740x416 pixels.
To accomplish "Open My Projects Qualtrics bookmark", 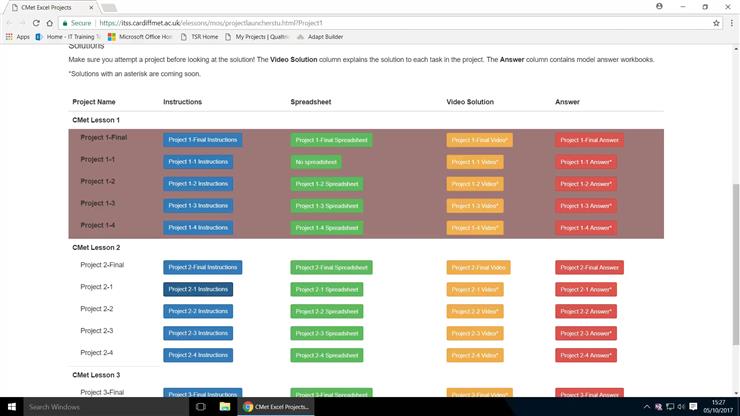I will [x=257, y=37].
